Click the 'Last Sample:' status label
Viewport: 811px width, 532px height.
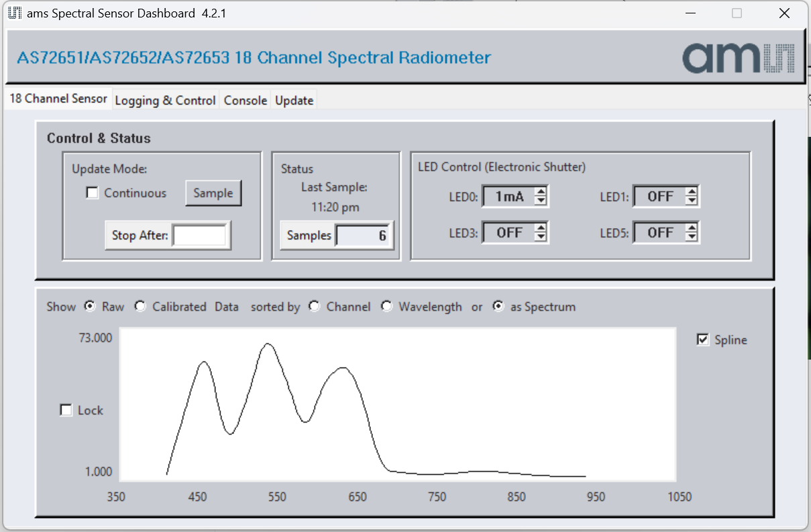334,187
